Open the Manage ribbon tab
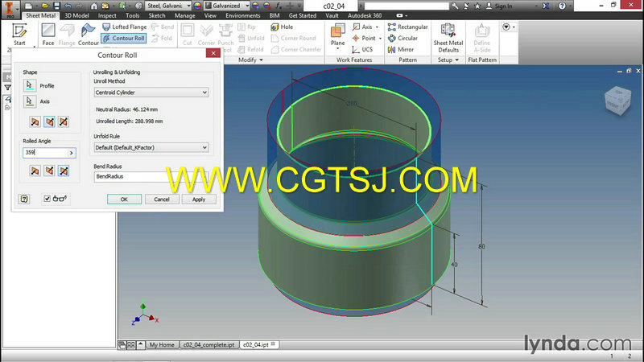 (x=185, y=15)
